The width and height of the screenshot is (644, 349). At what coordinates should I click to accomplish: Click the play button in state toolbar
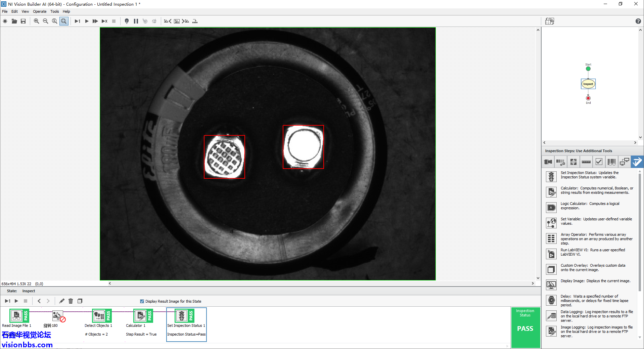pos(16,301)
